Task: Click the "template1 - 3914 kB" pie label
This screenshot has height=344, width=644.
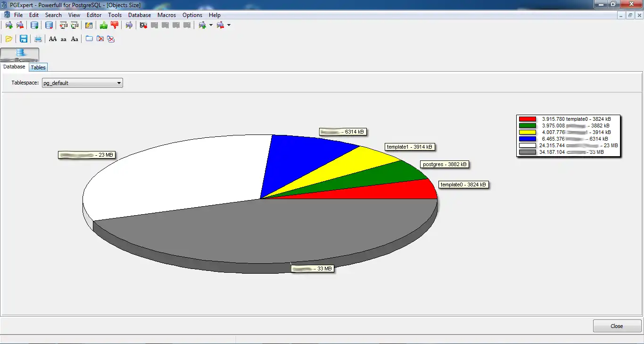Action: [x=409, y=147]
